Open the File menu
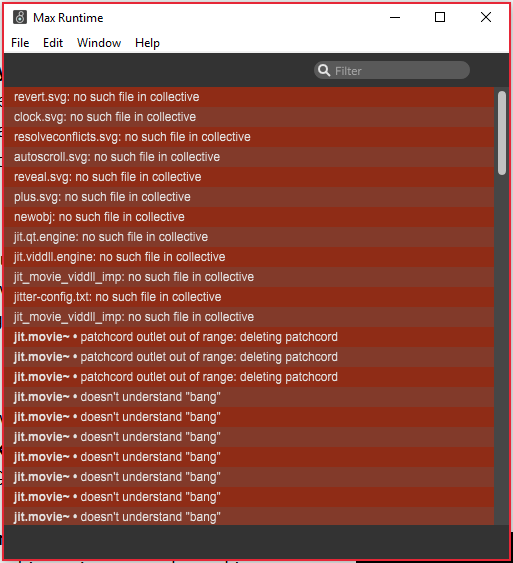 [x=20, y=43]
